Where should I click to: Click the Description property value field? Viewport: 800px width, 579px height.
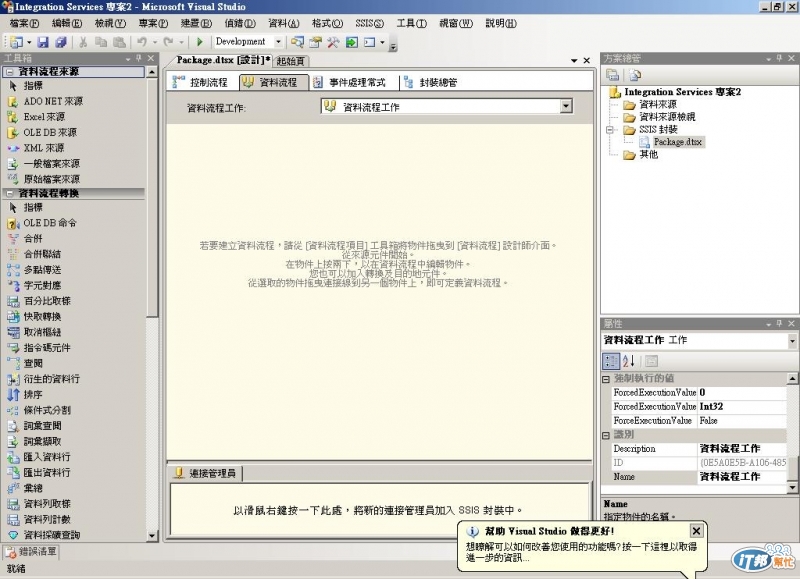(742, 448)
